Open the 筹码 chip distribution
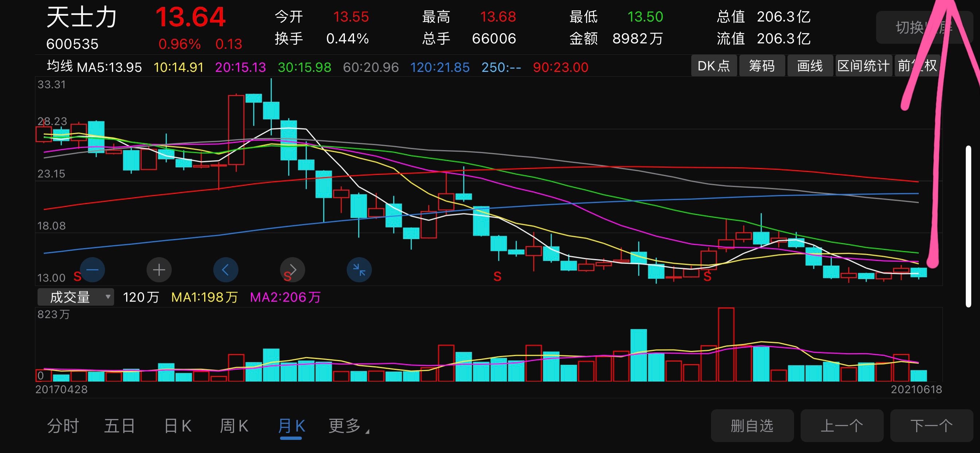The image size is (980, 453). point(762,66)
